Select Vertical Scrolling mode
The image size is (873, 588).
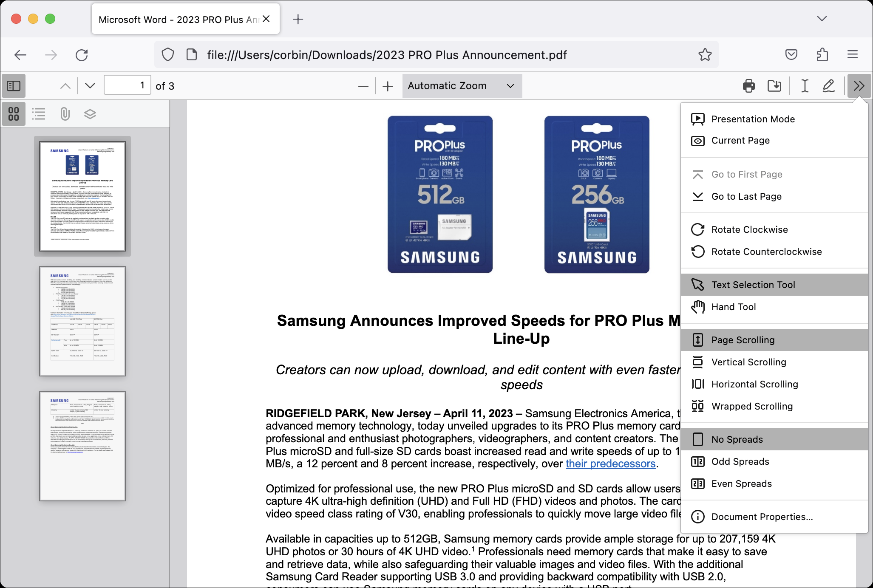[x=774, y=362]
